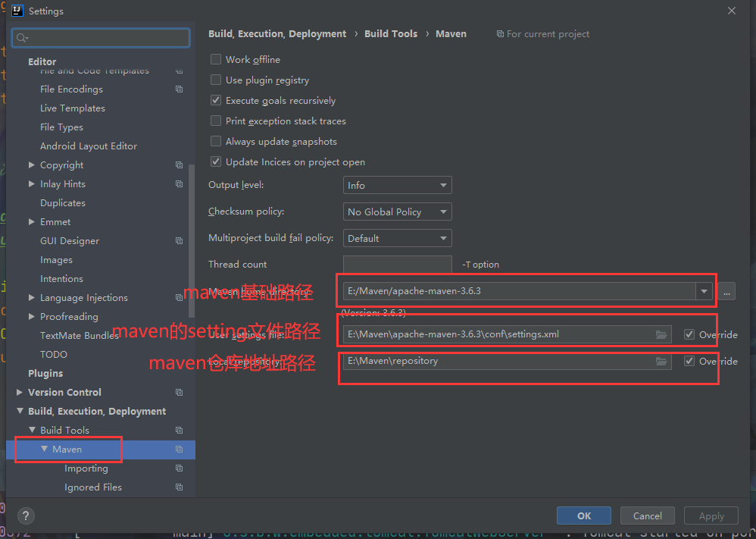Open Maven home directory dropdown arrow
The image size is (756, 539).
pos(704,291)
